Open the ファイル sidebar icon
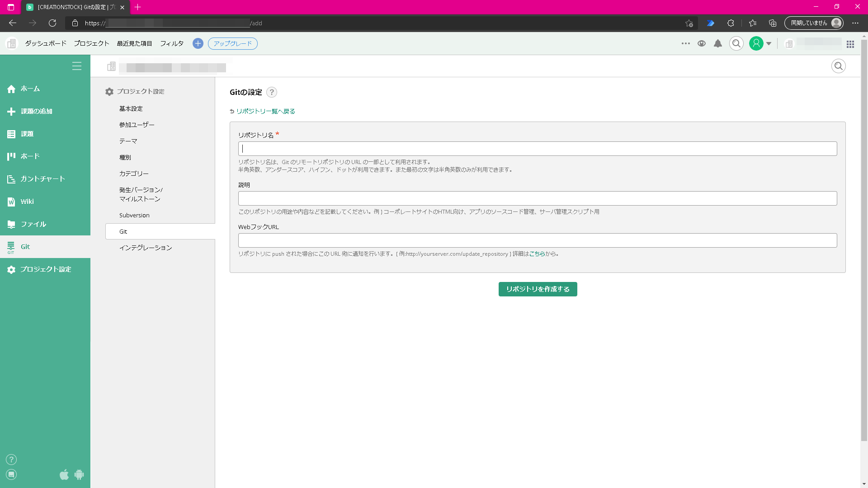The width and height of the screenshot is (868, 488). (x=11, y=224)
